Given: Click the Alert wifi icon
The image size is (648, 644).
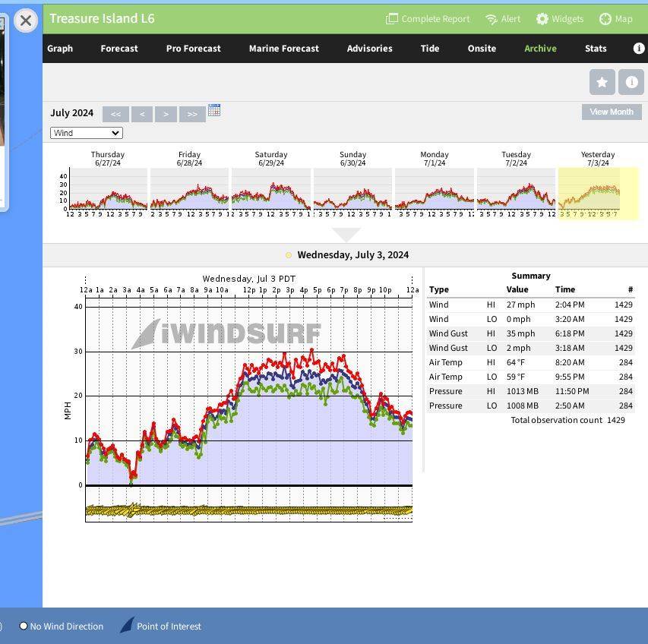Looking at the screenshot, I should point(492,19).
